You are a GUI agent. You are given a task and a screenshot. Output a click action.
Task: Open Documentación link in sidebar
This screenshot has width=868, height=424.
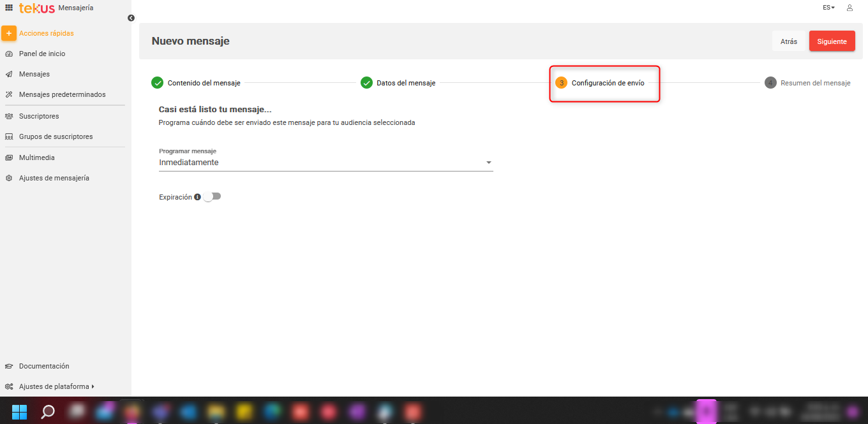click(x=44, y=366)
